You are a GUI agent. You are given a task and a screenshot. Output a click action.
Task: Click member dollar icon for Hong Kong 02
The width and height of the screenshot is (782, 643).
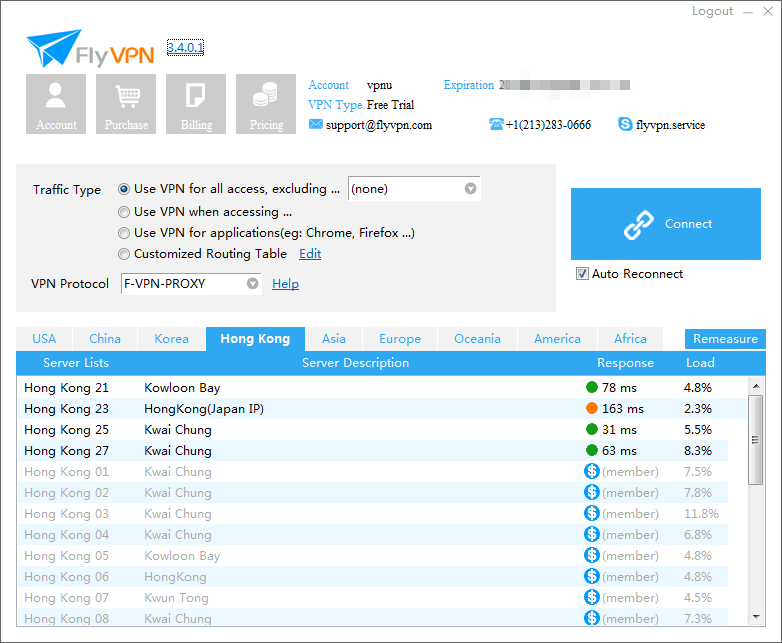tap(591, 492)
